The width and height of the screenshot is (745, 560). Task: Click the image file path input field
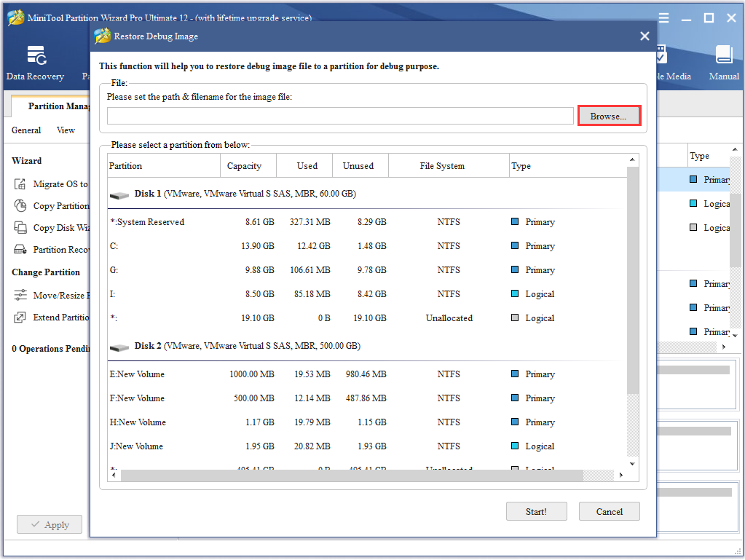[340, 117]
